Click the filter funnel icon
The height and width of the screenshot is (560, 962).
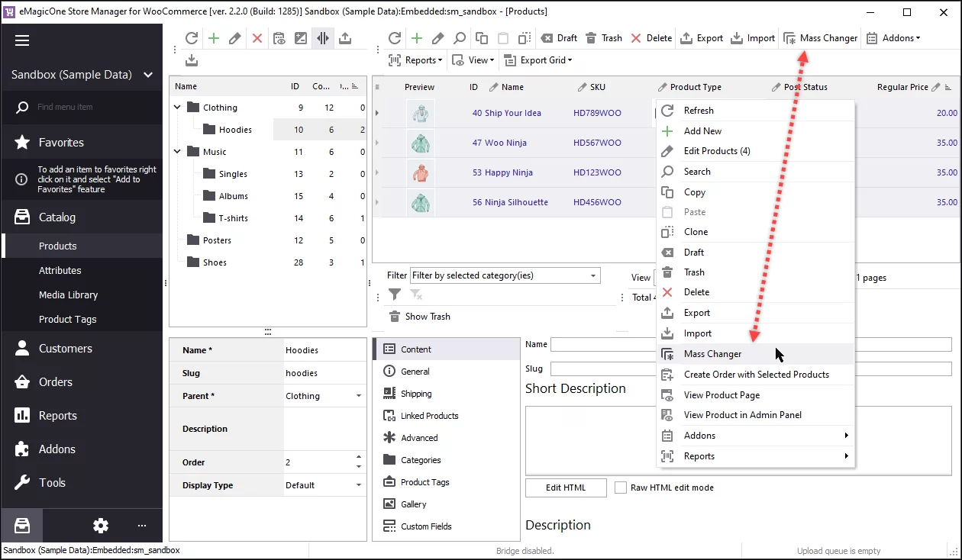pos(395,294)
